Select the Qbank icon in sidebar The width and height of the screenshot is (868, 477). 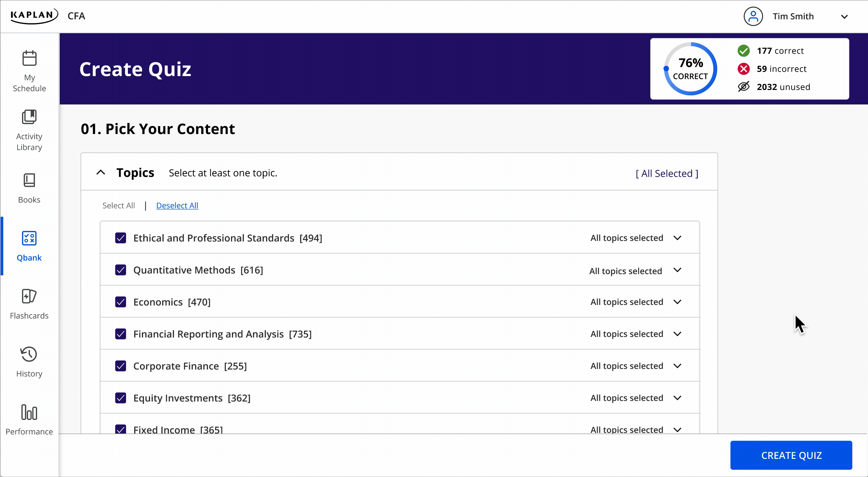pos(29,238)
